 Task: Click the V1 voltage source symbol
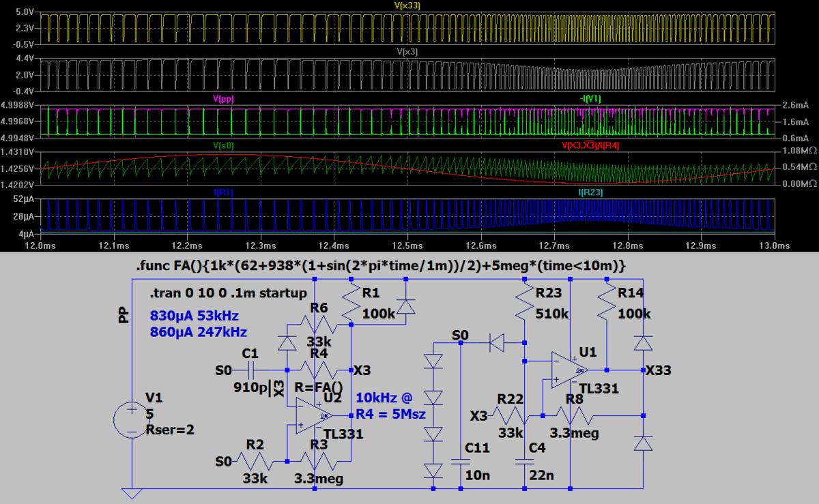click(x=131, y=419)
